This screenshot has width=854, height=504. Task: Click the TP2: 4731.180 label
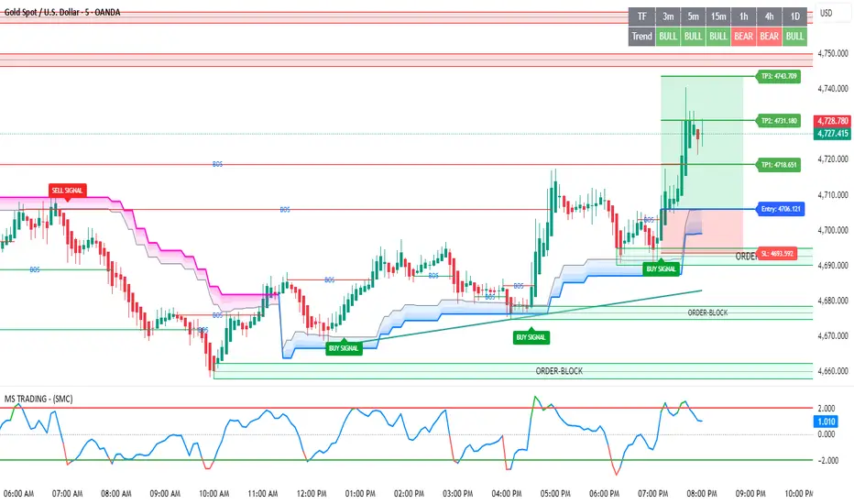click(x=778, y=120)
